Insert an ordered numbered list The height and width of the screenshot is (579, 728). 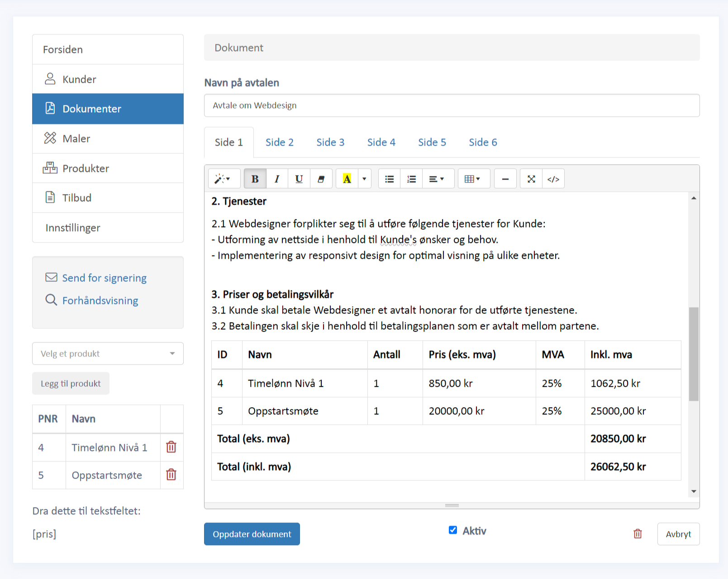tap(412, 179)
